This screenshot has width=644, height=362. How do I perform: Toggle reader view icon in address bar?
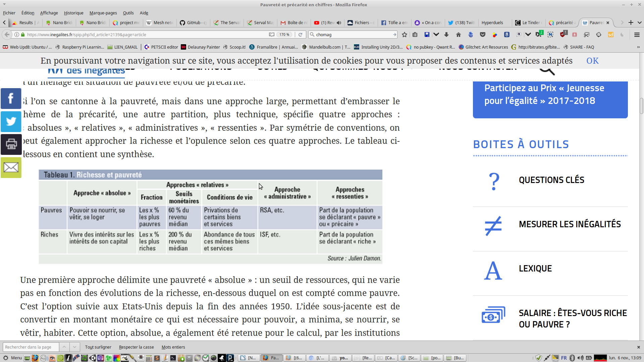click(271, 35)
